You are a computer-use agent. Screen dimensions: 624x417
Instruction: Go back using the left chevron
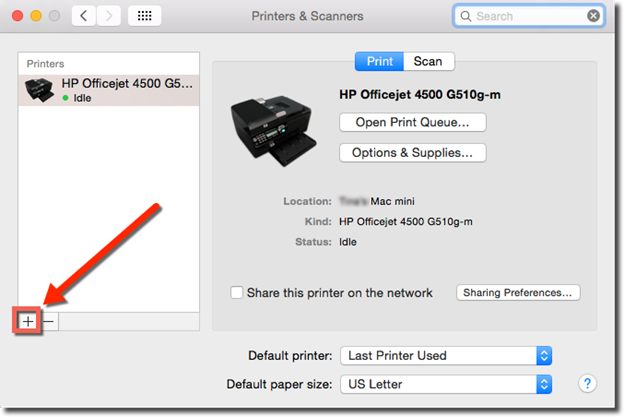(x=84, y=16)
